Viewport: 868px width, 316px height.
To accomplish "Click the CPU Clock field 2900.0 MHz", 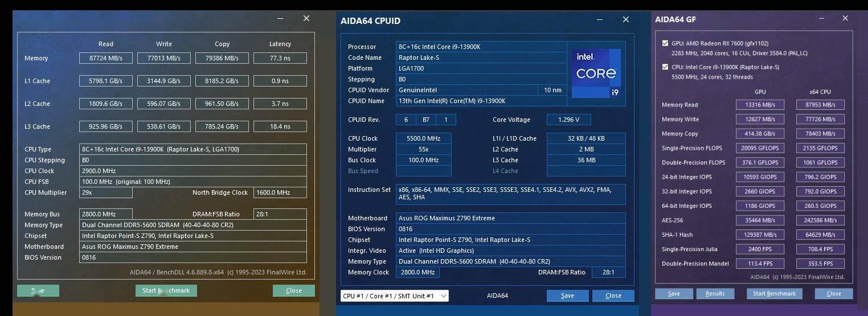I will 193,171.
